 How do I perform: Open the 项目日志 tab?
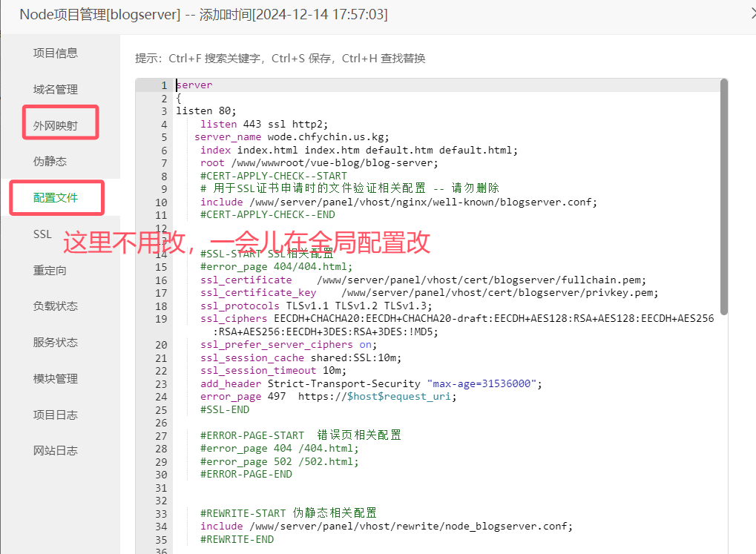[x=56, y=415]
